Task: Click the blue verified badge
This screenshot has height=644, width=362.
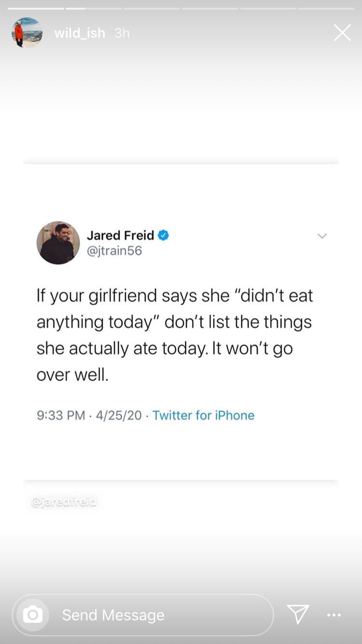Action: (x=164, y=236)
